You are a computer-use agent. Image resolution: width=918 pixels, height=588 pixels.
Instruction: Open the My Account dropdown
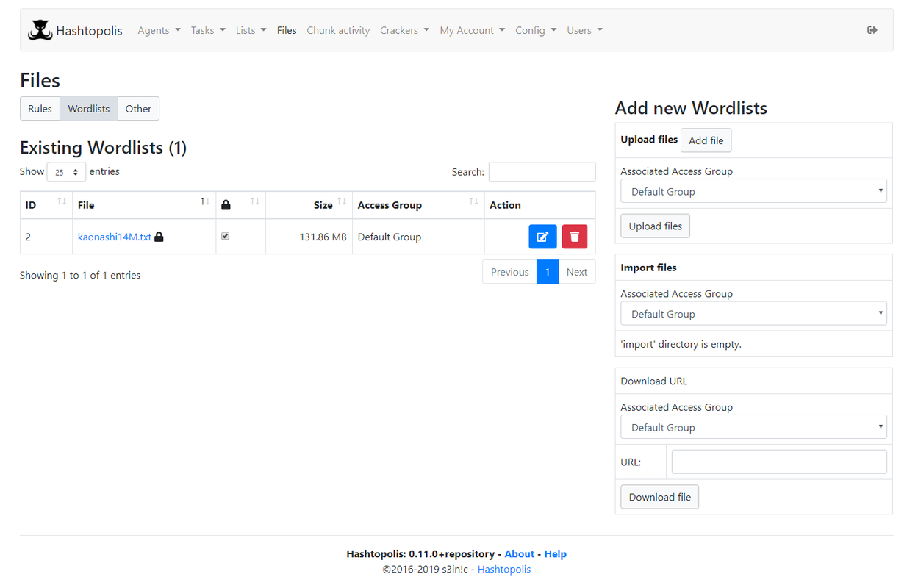472,30
